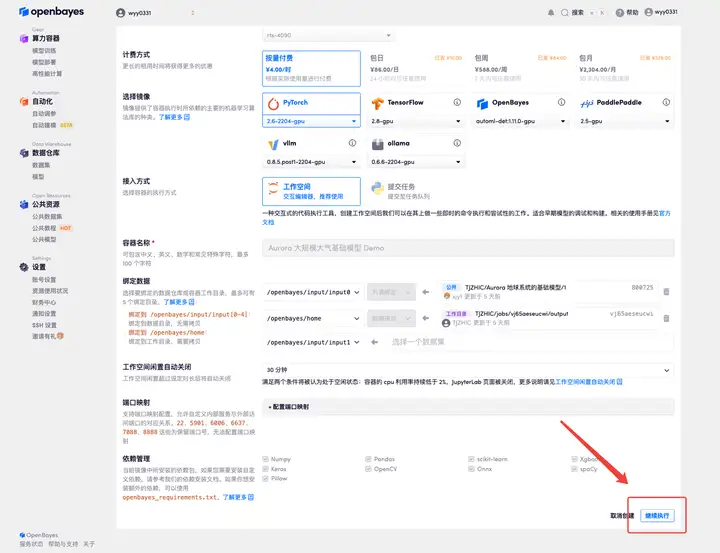
Task: Go to 自动调参 in sidebar
Action: [x=44, y=113]
